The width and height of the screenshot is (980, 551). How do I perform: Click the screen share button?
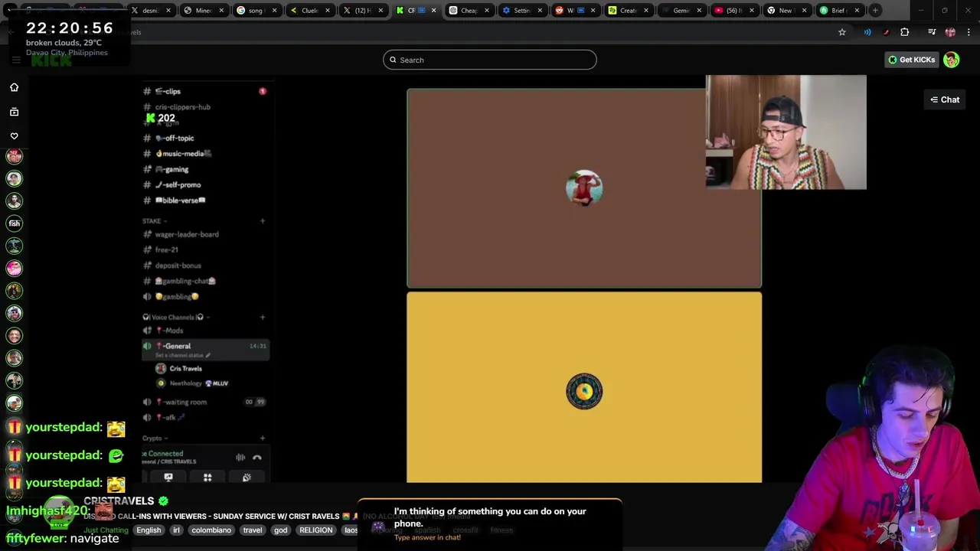point(168,477)
